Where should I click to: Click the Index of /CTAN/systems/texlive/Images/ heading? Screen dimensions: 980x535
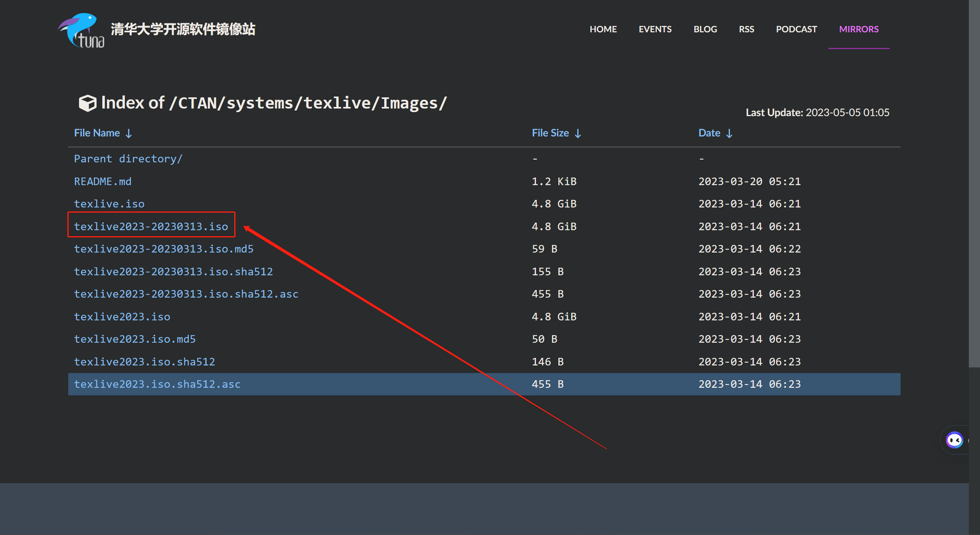coord(274,103)
